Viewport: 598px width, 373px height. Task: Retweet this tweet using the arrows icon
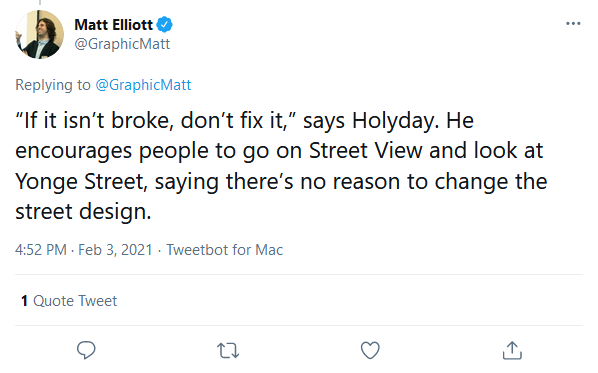(x=228, y=350)
